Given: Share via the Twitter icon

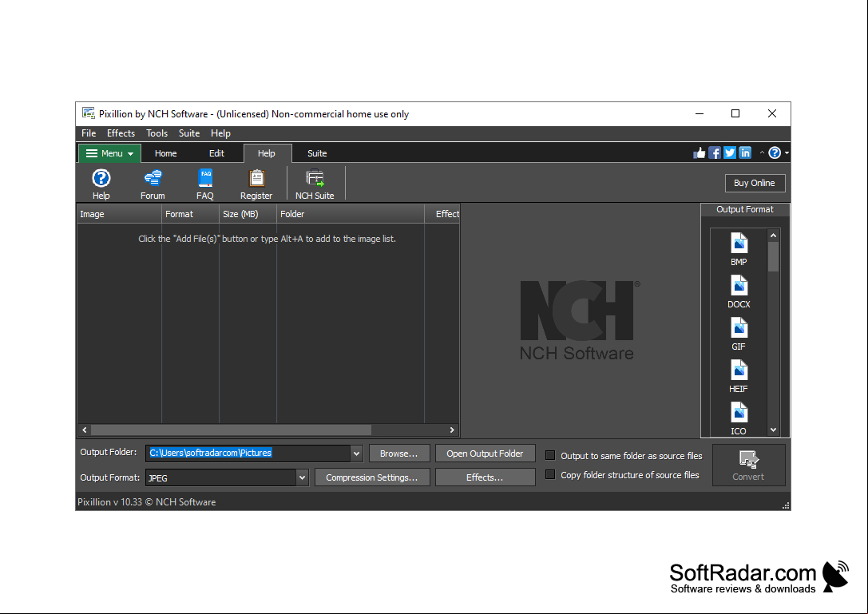Looking at the screenshot, I should [730, 153].
